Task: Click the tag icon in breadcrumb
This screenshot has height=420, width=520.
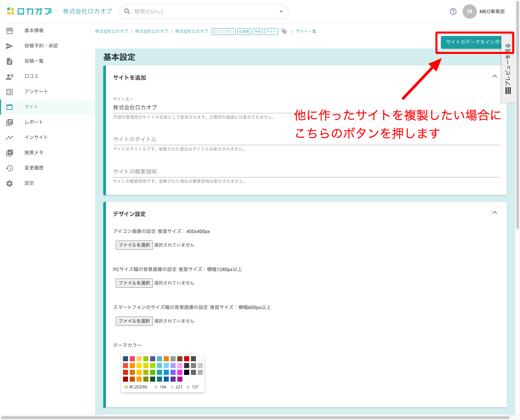Action: pos(284,32)
